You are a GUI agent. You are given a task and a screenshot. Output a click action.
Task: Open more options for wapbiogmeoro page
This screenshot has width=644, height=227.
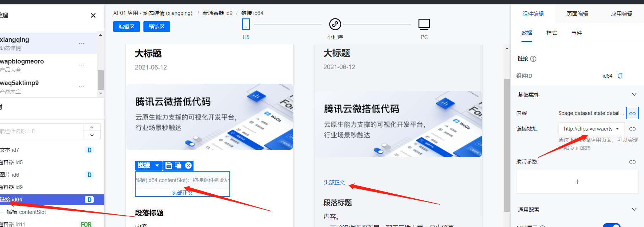82,65
